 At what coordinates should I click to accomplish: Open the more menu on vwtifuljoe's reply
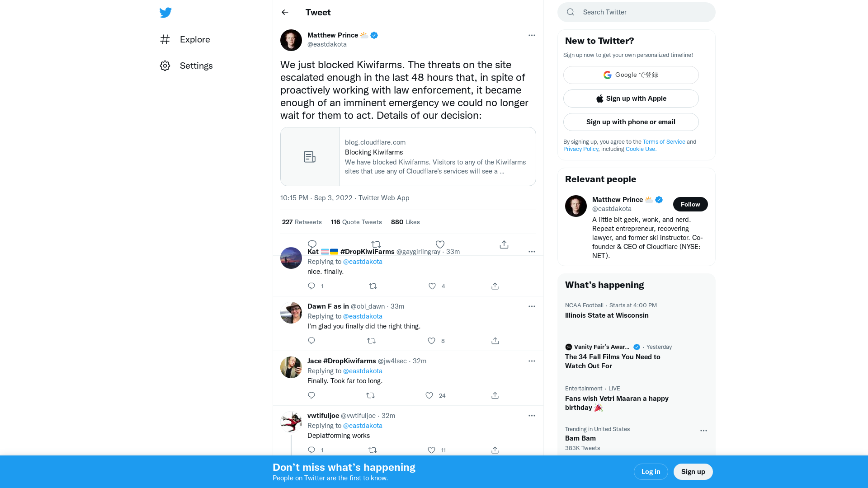(x=532, y=415)
